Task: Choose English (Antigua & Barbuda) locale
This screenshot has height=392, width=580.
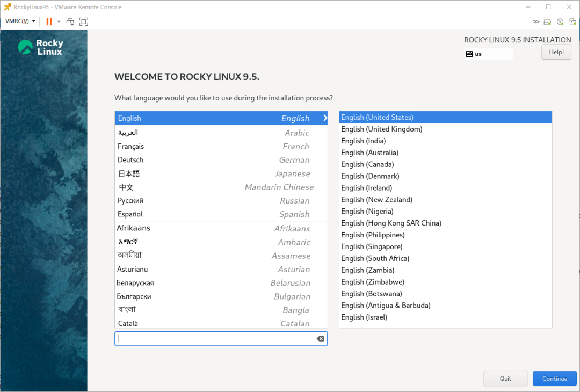Action: [x=445, y=306]
